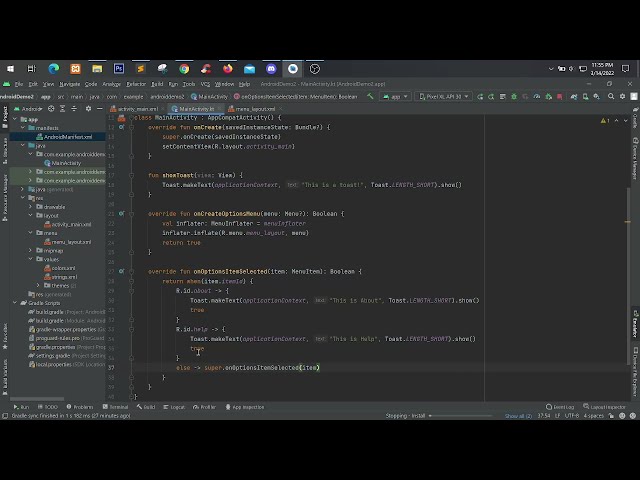Viewport: 640px width, 480px height.
Task: Collapse the manifests folder
Action: (x=23, y=128)
